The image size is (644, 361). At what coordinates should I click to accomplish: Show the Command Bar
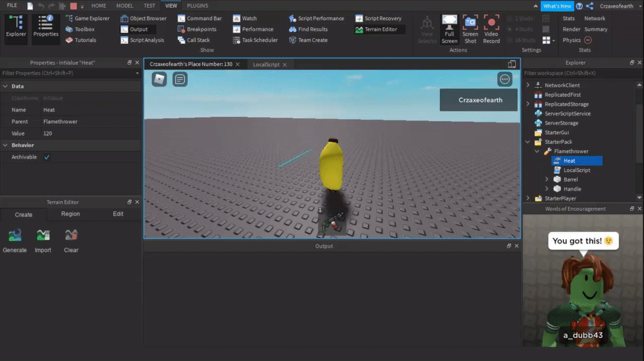tap(200, 19)
